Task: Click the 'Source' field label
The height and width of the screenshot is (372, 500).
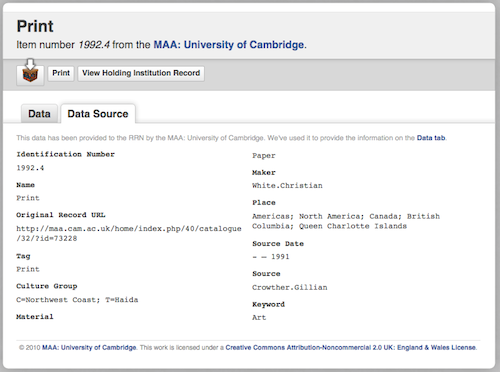Action: 266,274
